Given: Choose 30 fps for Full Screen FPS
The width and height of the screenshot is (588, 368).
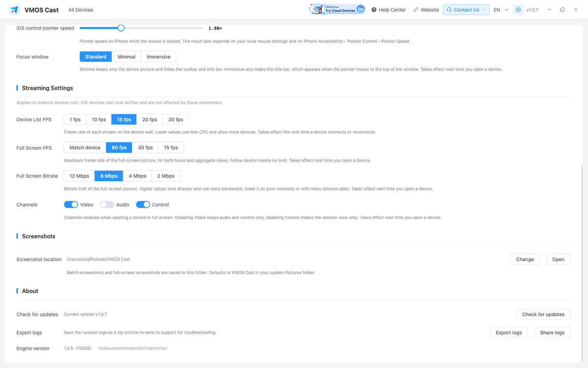Looking at the screenshot, I should (x=145, y=148).
